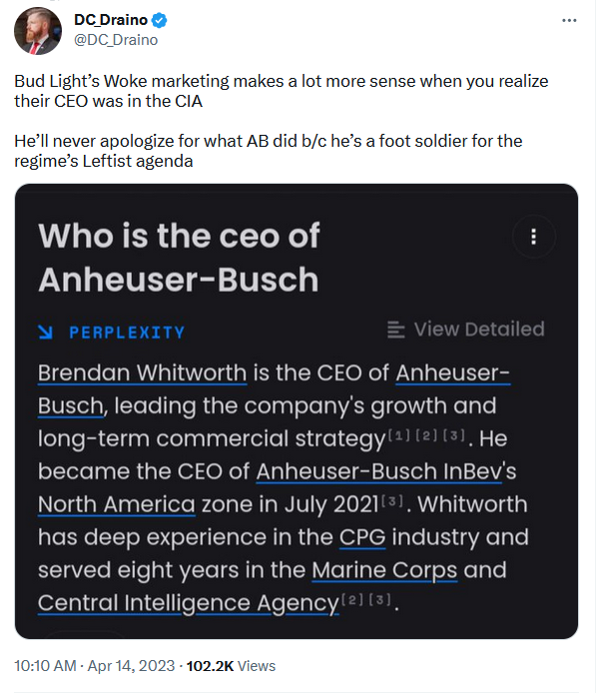
Task: Click citation [1] after commercial strategy
Action: pyautogui.click(x=399, y=435)
